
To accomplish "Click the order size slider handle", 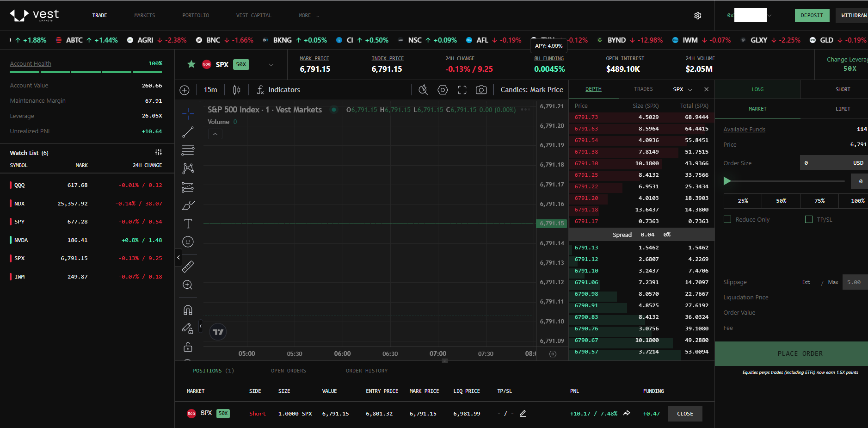I will [x=727, y=181].
